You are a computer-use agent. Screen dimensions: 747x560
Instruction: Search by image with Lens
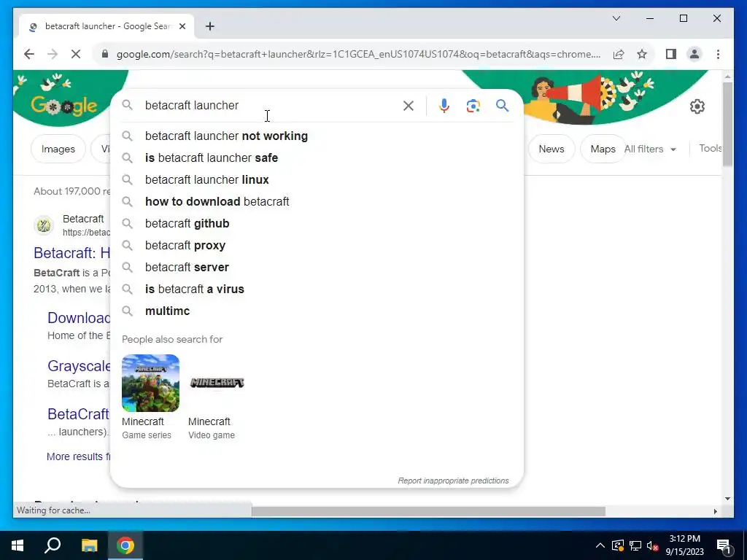pos(473,106)
